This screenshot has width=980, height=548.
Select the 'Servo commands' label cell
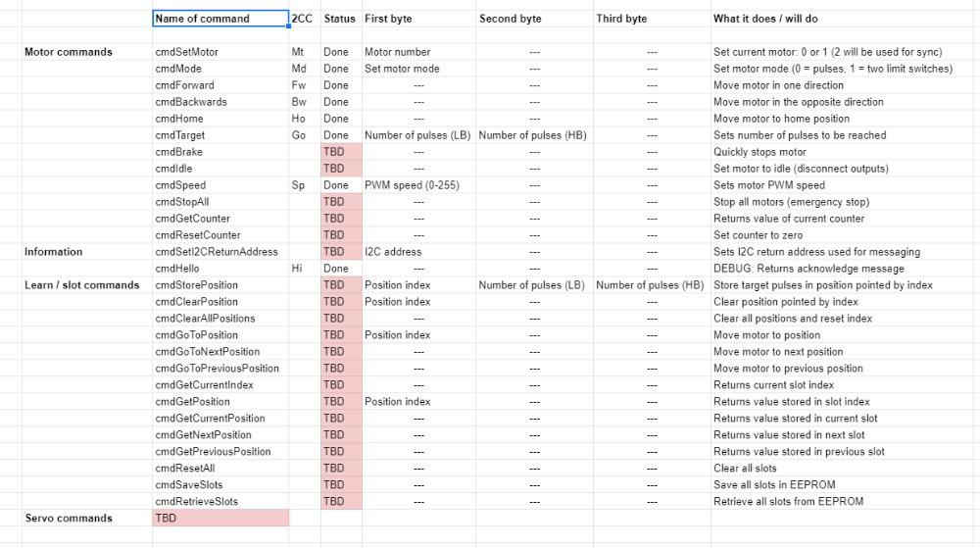[x=87, y=518]
